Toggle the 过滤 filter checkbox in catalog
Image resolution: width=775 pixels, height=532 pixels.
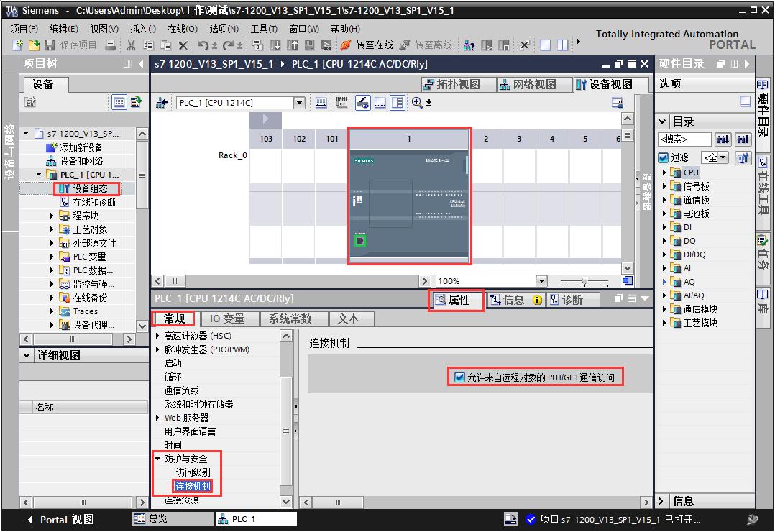(663, 157)
